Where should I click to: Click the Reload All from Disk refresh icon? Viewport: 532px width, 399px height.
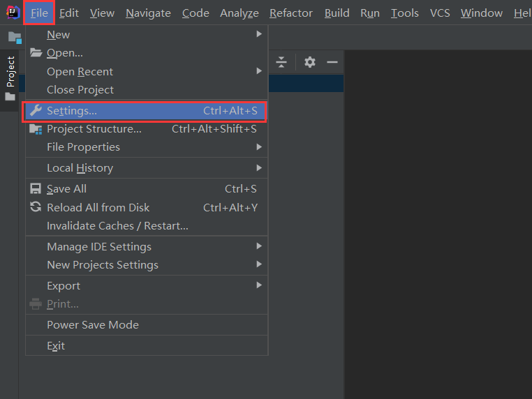pos(36,206)
